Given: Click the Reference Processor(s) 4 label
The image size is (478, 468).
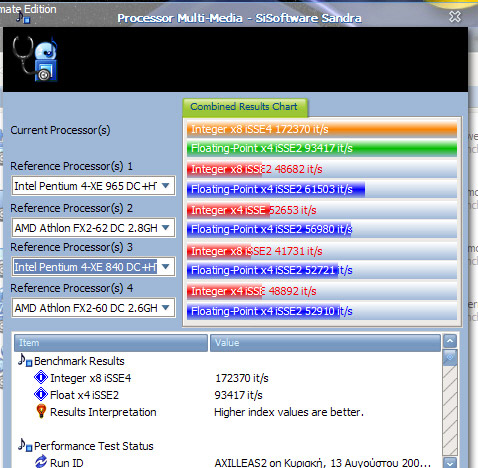Looking at the screenshot, I should click(71, 288).
